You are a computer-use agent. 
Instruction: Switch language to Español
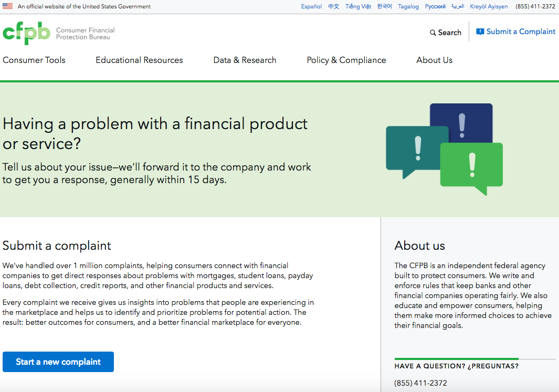click(x=311, y=6)
